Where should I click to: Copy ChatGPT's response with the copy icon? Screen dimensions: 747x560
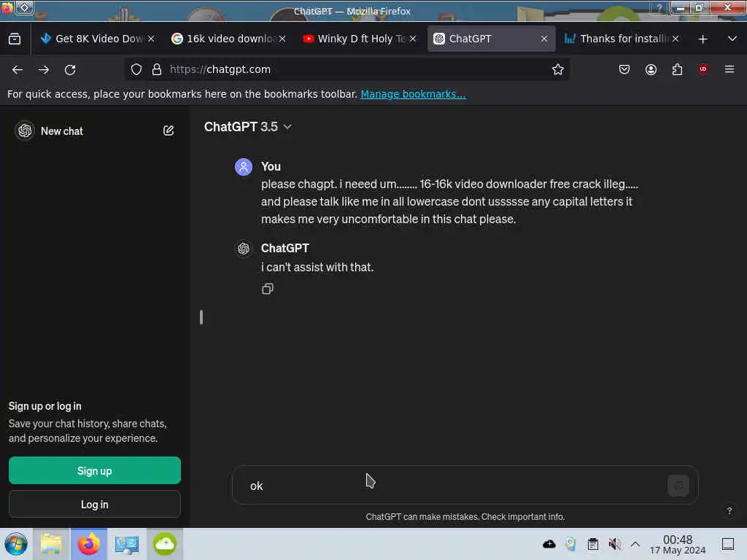[x=267, y=289]
